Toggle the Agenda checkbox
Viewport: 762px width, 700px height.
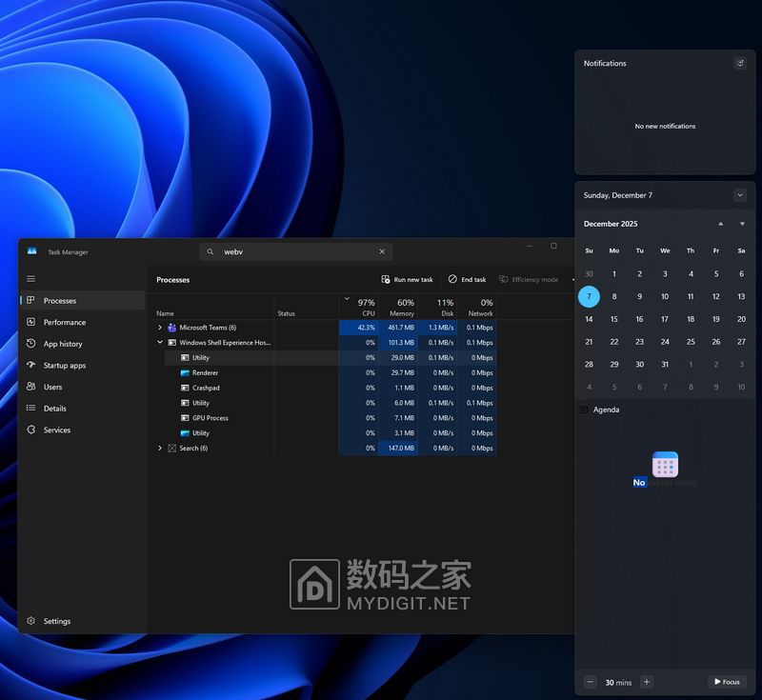click(584, 410)
